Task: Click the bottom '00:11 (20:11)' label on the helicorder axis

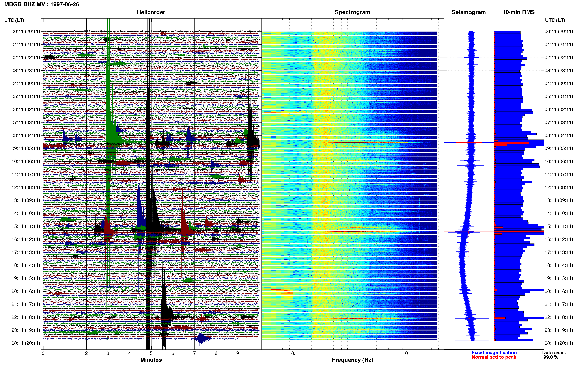Action: point(26,343)
